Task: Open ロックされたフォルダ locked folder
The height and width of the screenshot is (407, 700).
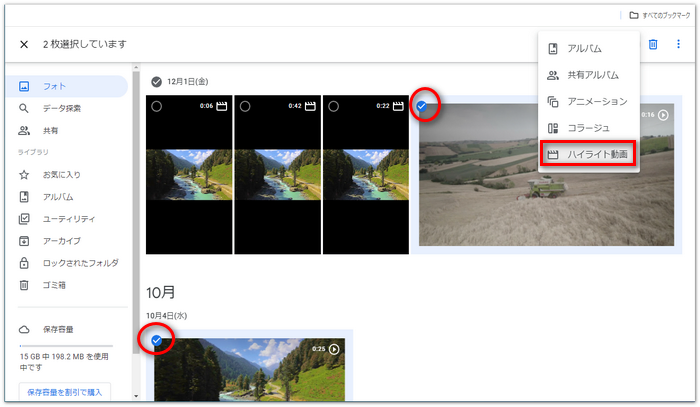Action: pyautogui.click(x=80, y=263)
